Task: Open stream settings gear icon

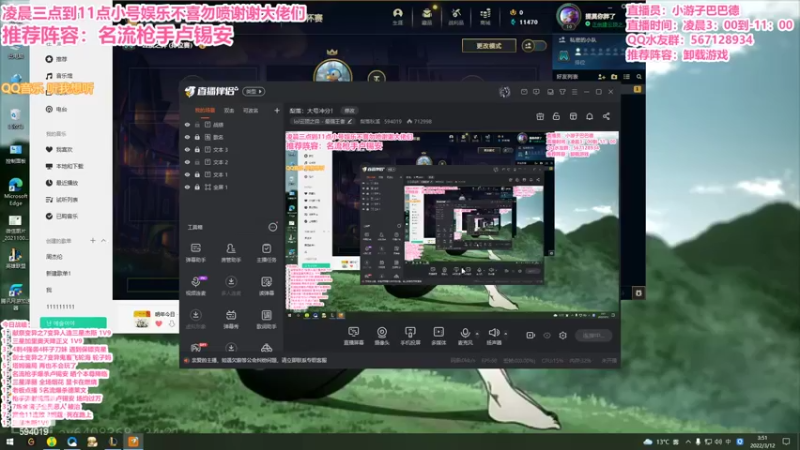Action: point(563,335)
